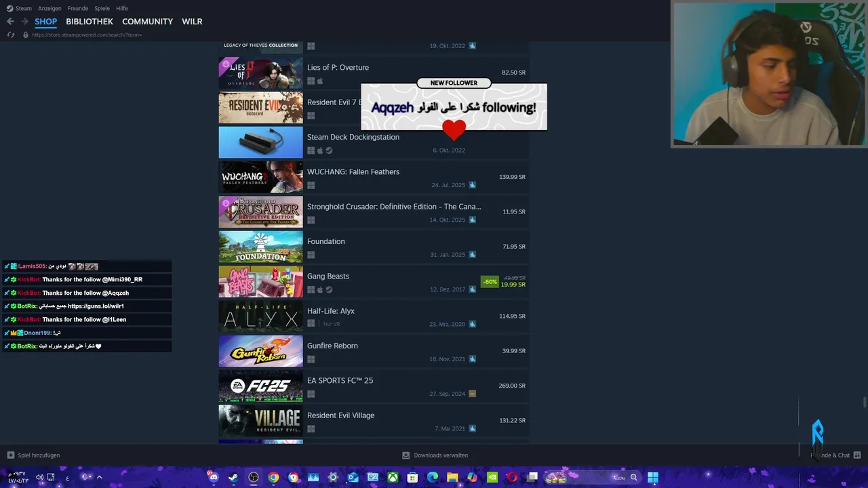Click the Resident Evil Village review icon

click(x=473, y=428)
